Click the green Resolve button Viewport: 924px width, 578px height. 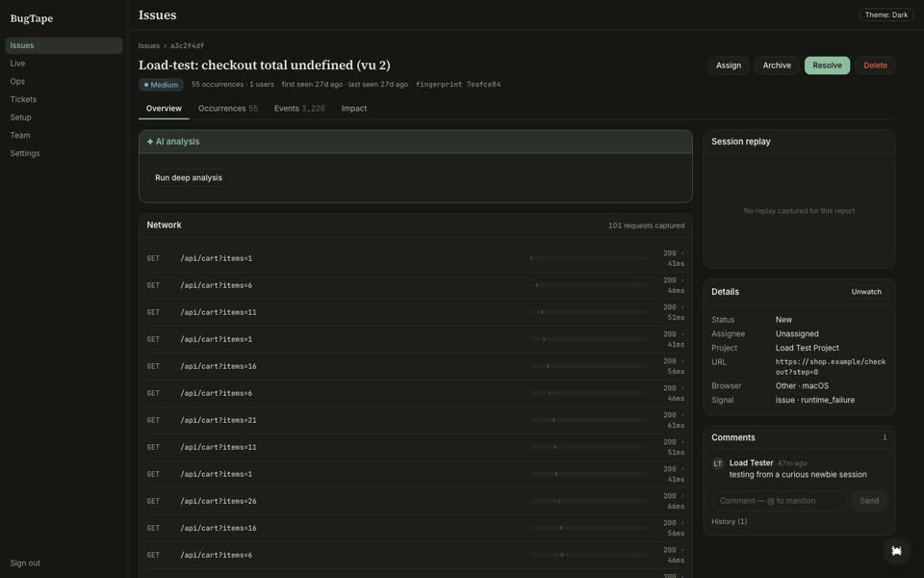click(x=827, y=66)
